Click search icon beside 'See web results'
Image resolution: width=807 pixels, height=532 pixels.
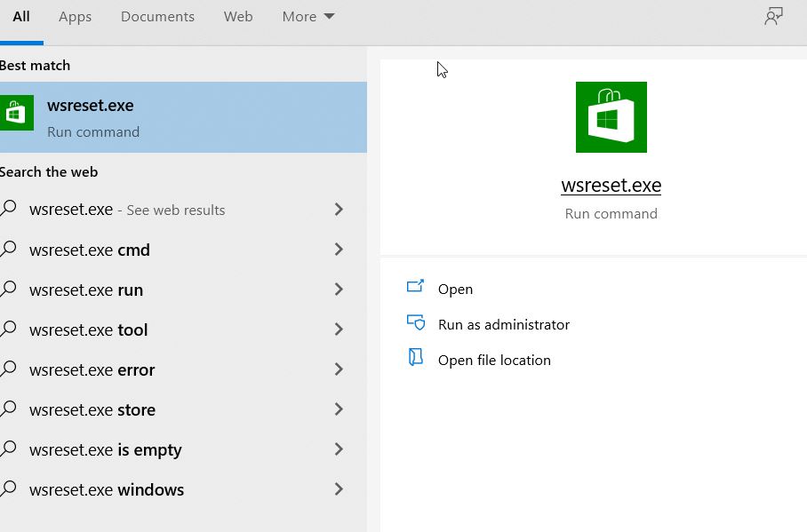pyautogui.click(x=8, y=209)
